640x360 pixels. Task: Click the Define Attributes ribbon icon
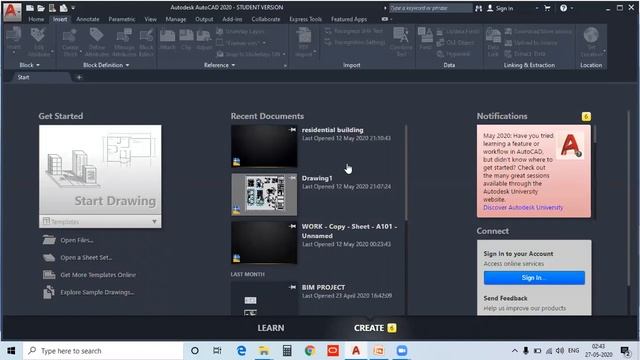pos(97,41)
